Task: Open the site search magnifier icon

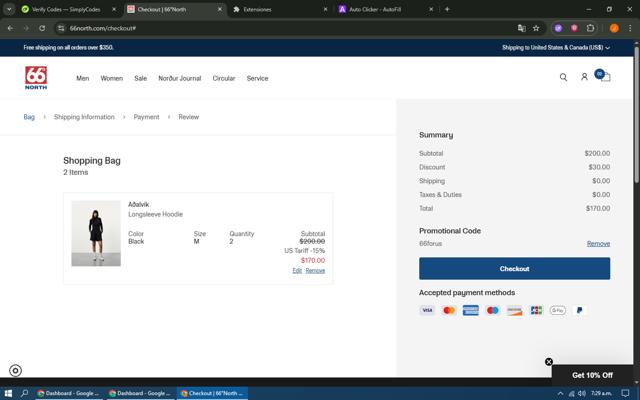Action: point(563,77)
